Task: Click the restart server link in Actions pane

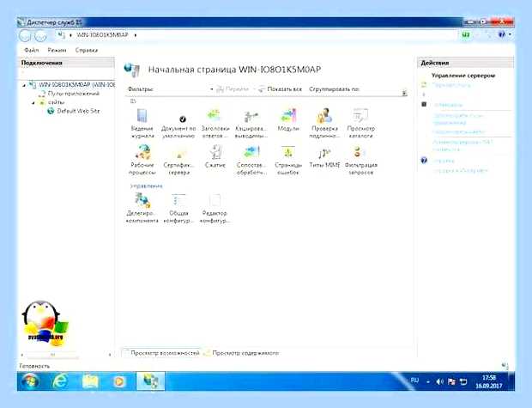Action: (451, 85)
